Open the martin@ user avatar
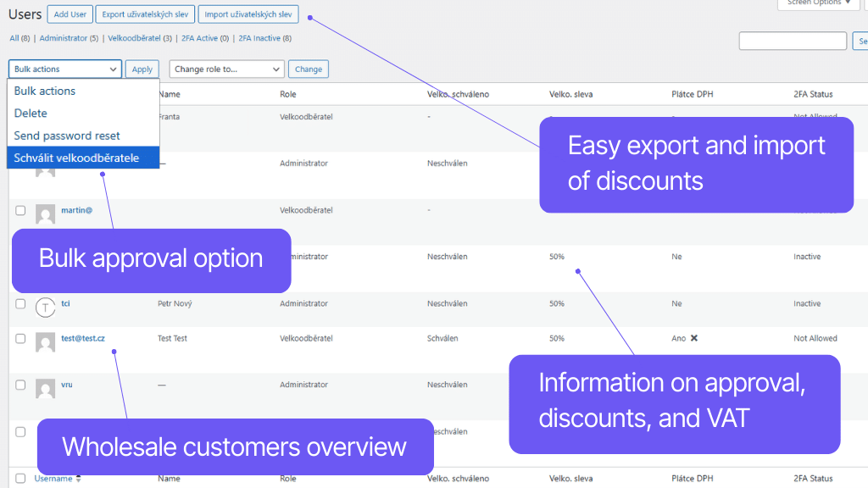This screenshot has width=868, height=488. pyautogui.click(x=46, y=213)
